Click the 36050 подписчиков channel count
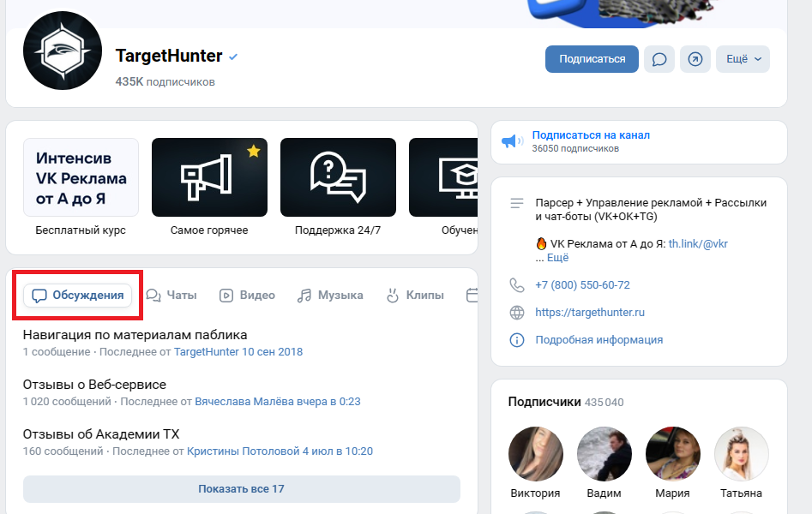 [x=575, y=148]
